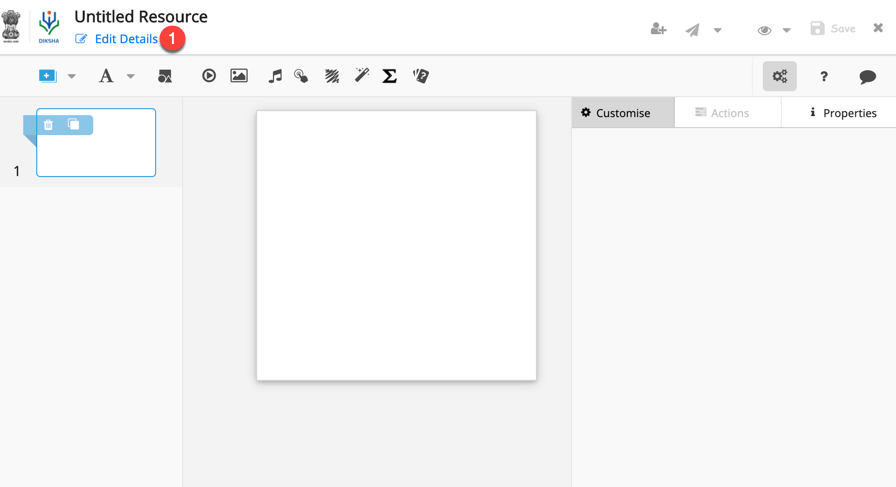The height and width of the screenshot is (487, 896).
Task: Click the hotspot tap icon
Action: 301,76
